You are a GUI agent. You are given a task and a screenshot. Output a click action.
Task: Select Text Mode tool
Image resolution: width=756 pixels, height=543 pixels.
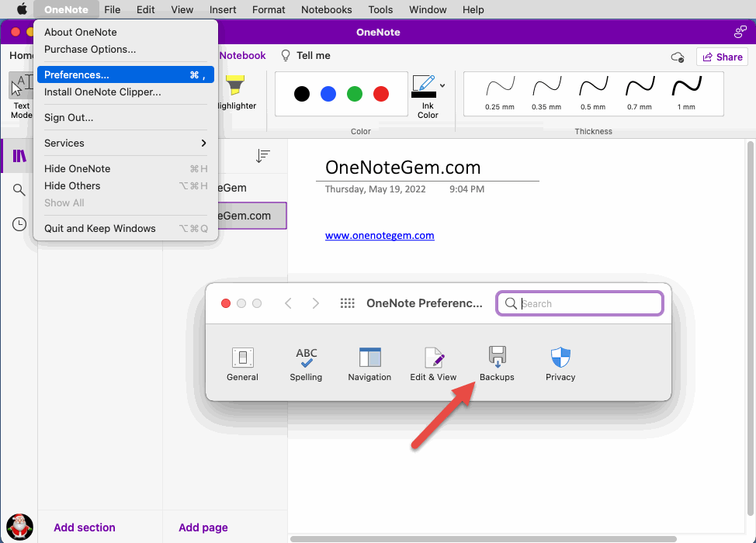(21, 96)
